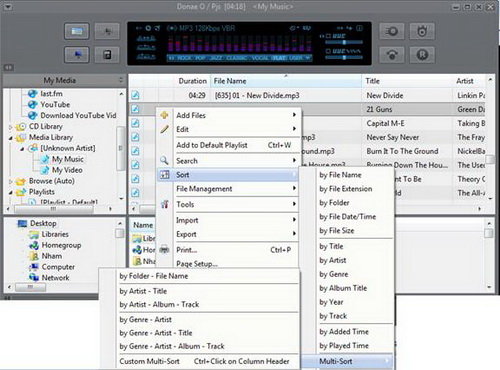Click the broadcasting button beside the R button
The width and height of the screenshot is (500, 370).
(x=392, y=55)
